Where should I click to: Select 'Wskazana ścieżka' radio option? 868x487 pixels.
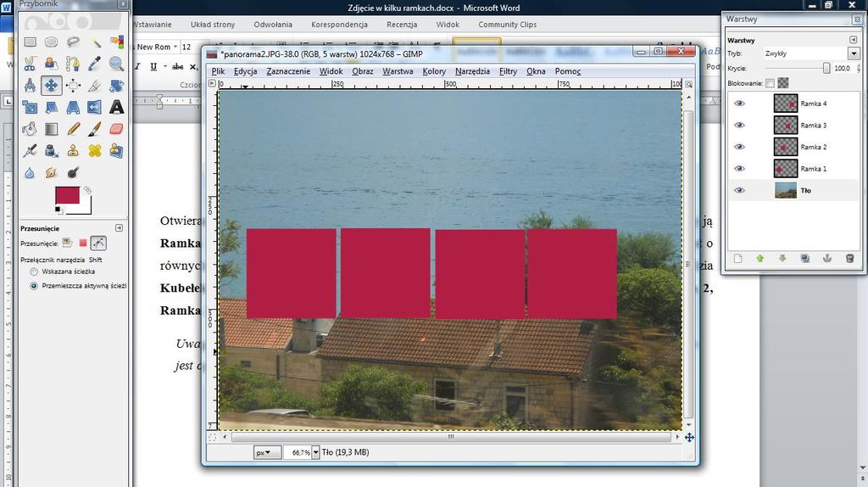[34, 271]
